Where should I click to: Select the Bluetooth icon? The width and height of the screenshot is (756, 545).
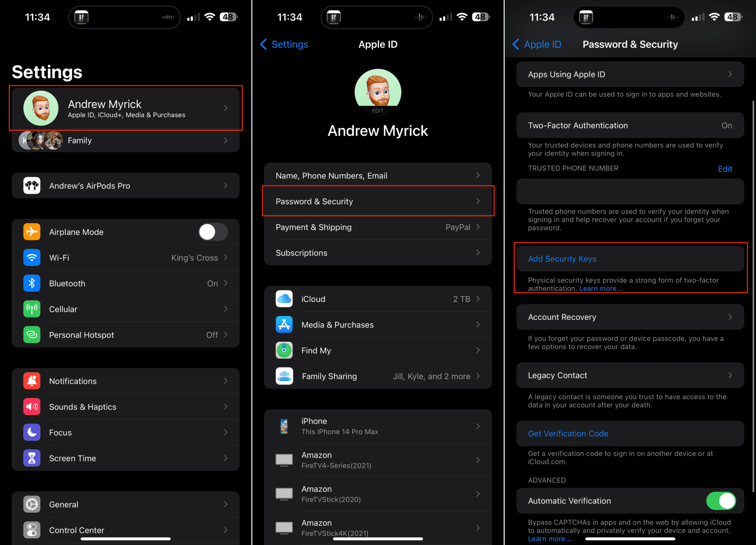32,283
